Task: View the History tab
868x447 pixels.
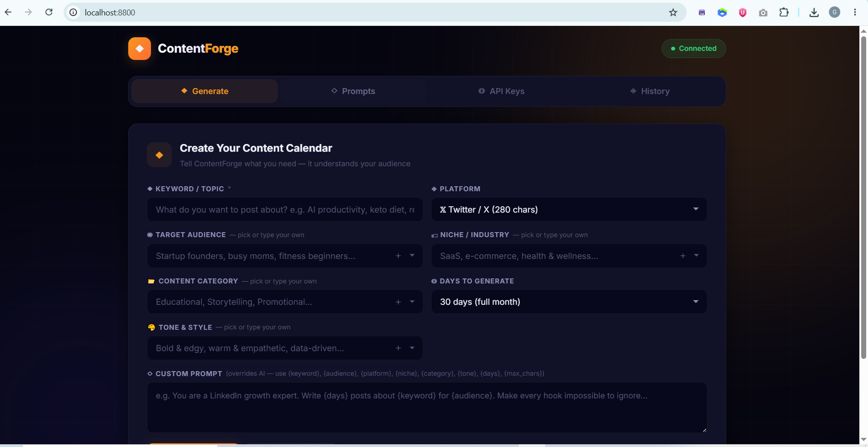Action: 649,91
